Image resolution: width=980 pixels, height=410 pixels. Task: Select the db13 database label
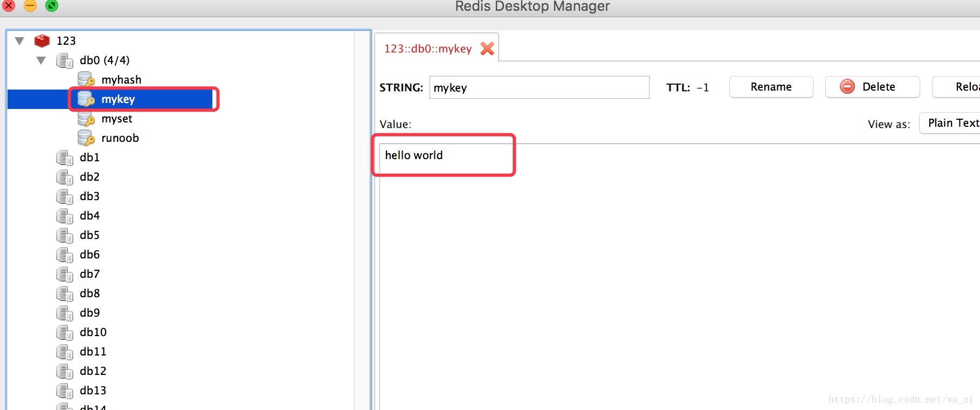93,391
